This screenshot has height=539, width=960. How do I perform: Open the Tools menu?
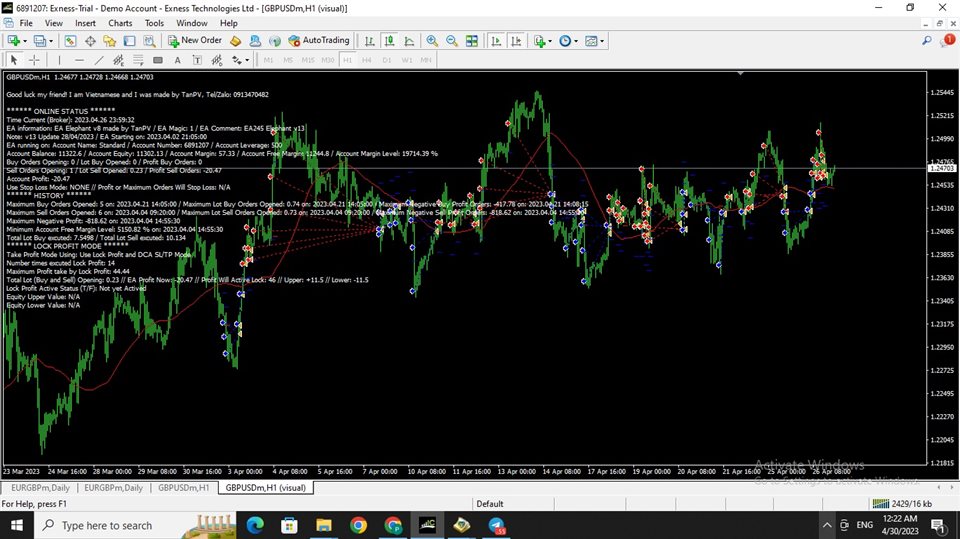coord(154,23)
